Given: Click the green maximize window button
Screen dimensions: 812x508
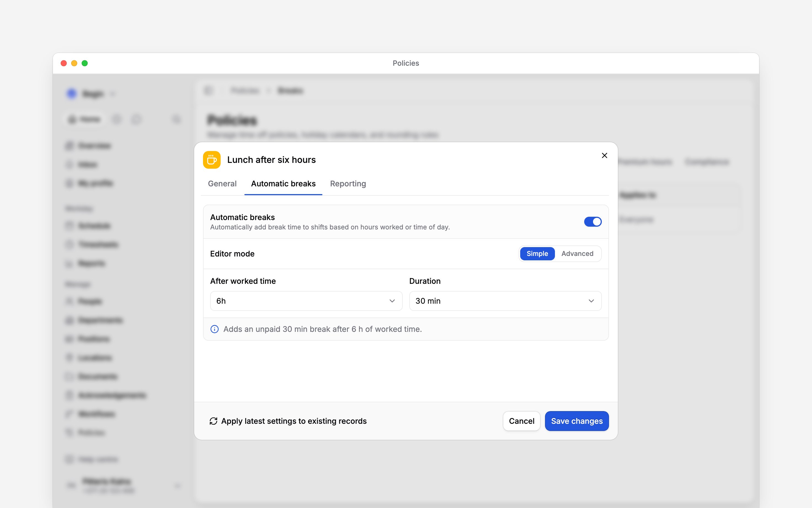Looking at the screenshot, I should 85,63.
